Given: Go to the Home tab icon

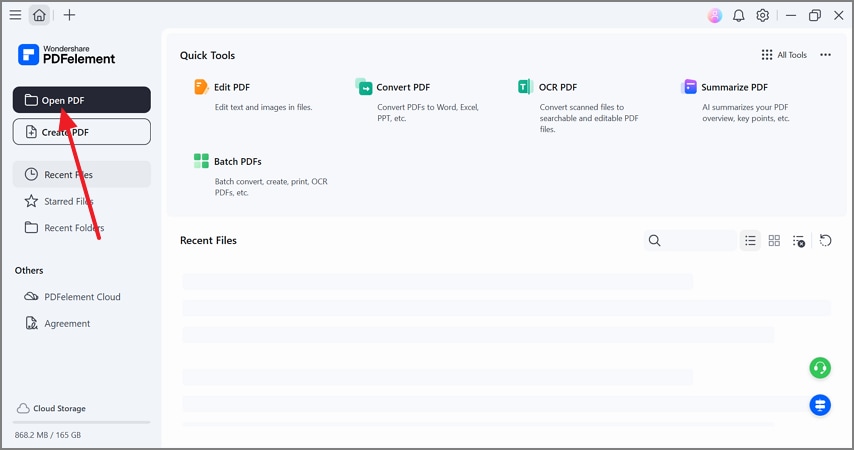Looking at the screenshot, I should point(39,15).
